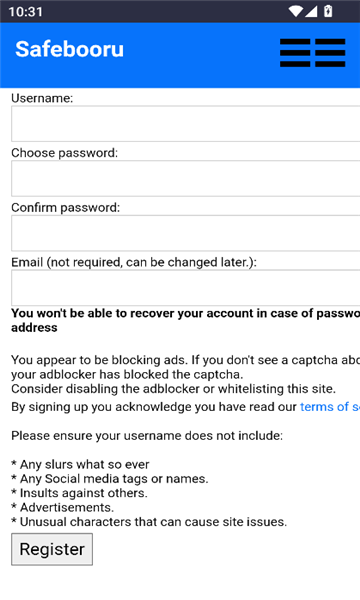Click the Confirm password: label
This screenshot has width=360, height=600.
click(65, 208)
